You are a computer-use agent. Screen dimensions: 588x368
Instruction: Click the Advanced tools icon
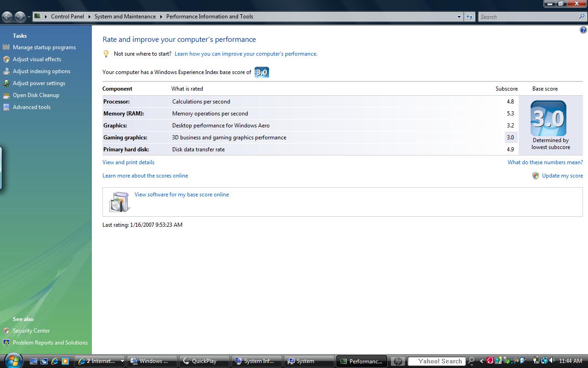[x=6, y=107]
